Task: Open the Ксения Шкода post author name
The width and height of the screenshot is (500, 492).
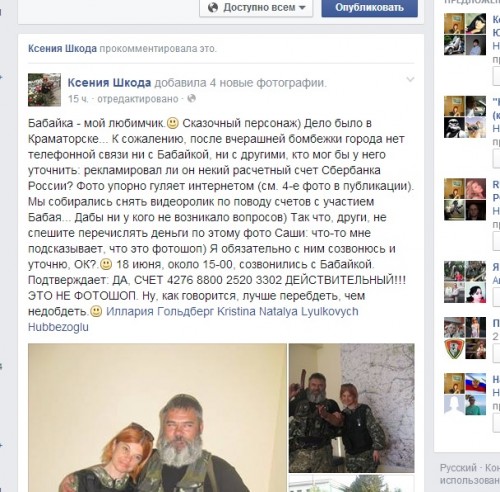Action: tap(109, 83)
